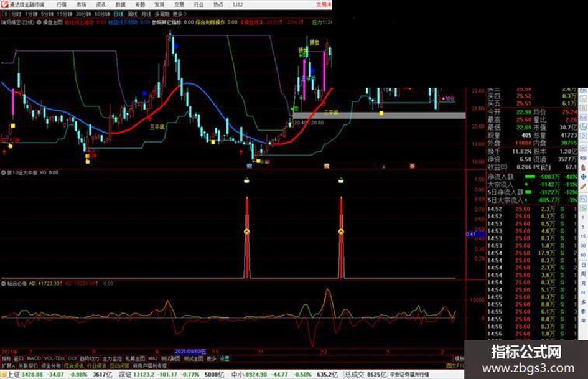Select the MACD indicator tab
This screenshot has height=379, width=588.
[34, 358]
